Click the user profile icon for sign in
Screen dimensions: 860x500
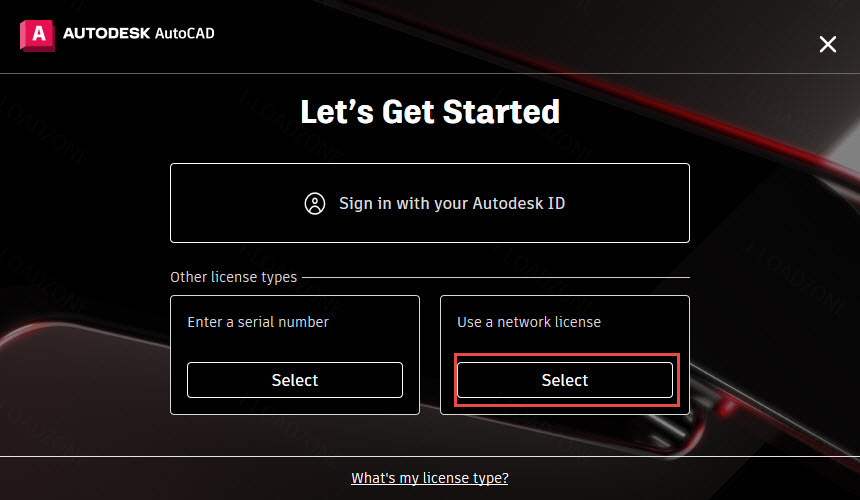(315, 204)
